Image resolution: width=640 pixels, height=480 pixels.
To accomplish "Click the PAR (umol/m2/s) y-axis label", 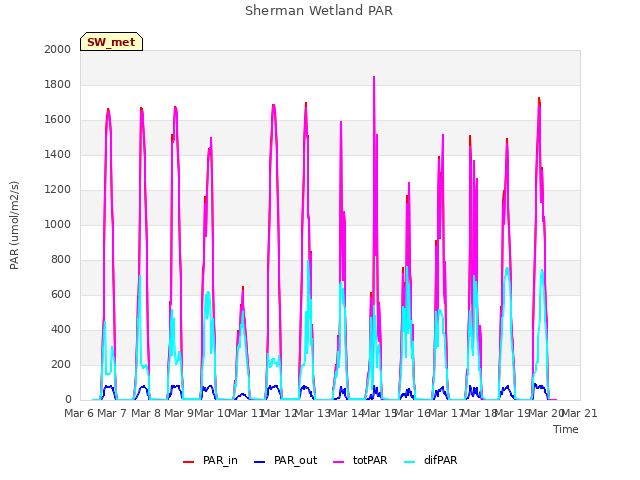I will [14, 225].
